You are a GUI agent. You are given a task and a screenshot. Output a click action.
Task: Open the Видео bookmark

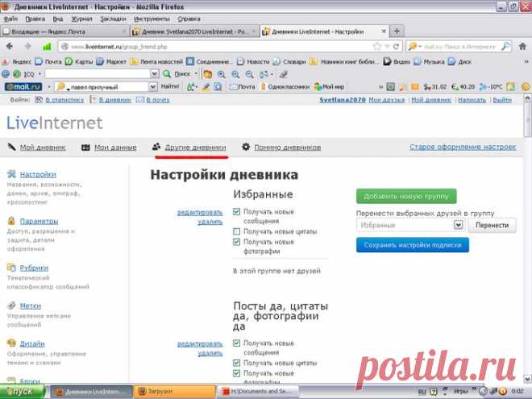coord(397,62)
